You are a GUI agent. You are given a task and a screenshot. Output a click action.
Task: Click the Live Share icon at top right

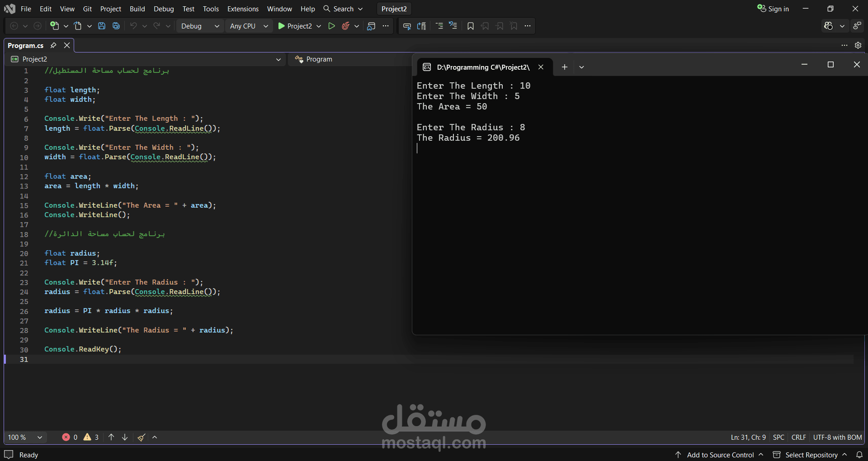(x=857, y=26)
